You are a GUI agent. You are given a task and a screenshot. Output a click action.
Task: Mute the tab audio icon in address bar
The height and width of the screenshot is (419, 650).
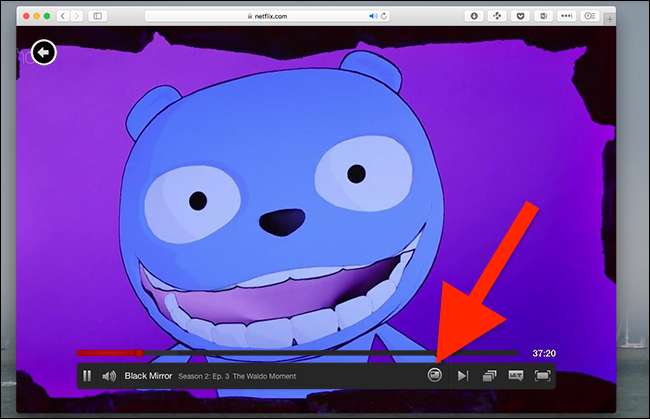pos(372,16)
